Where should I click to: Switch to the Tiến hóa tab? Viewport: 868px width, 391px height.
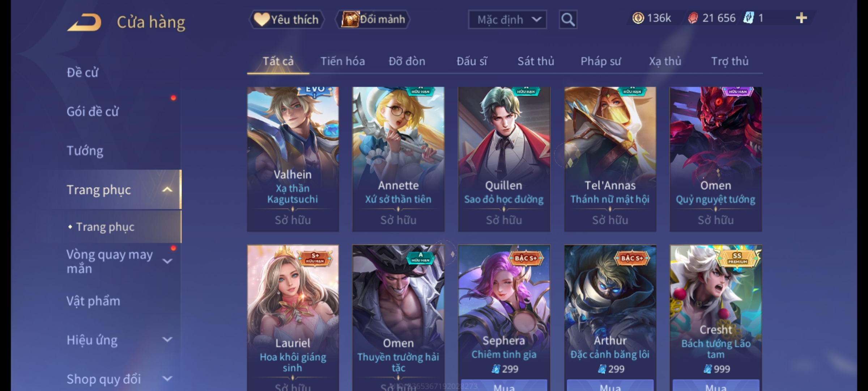[342, 61]
